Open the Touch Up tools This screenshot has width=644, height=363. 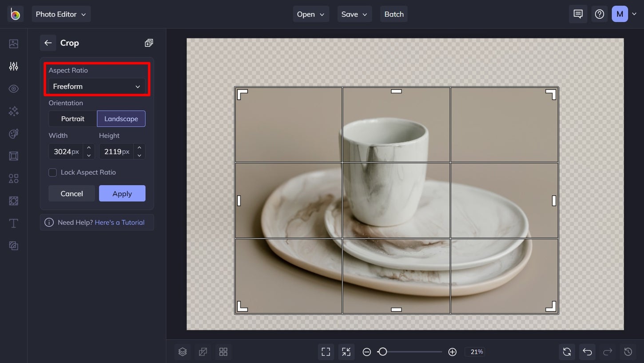coord(13,88)
